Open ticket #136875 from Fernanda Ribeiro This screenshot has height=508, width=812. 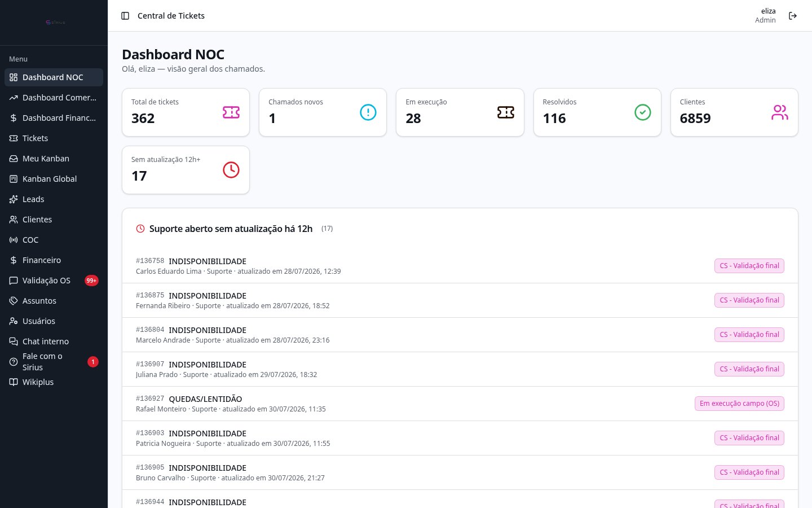click(460, 300)
